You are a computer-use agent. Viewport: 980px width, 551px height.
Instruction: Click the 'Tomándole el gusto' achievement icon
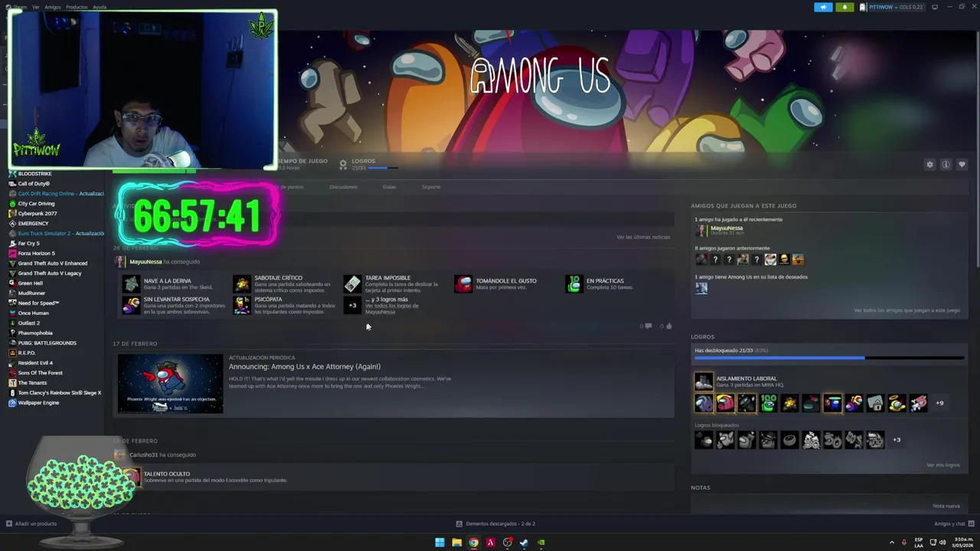coord(463,284)
